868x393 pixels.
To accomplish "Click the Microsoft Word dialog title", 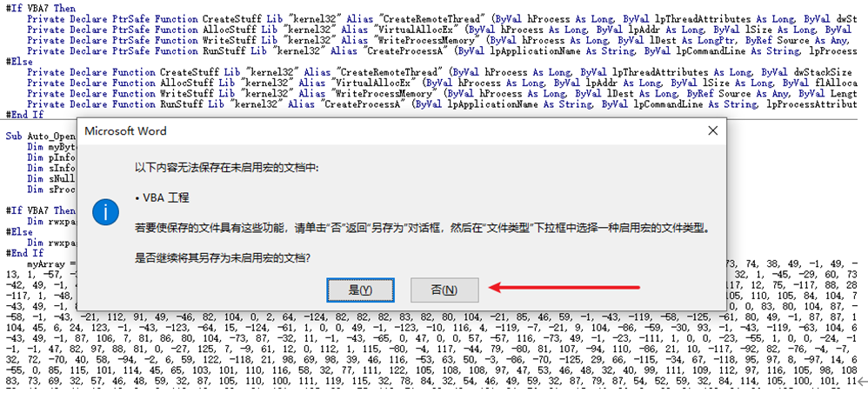I will pyautogui.click(x=125, y=131).
